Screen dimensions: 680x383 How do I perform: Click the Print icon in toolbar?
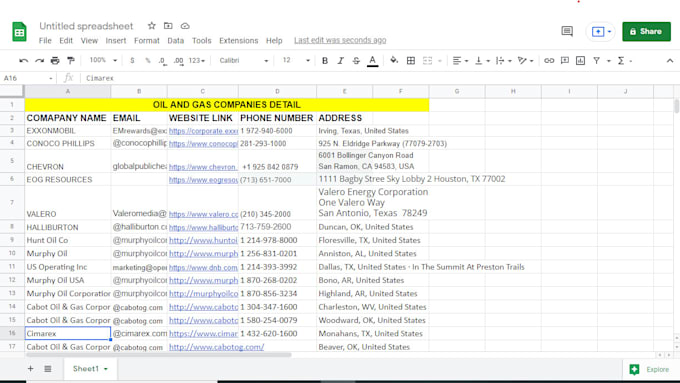click(x=55, y=61)
